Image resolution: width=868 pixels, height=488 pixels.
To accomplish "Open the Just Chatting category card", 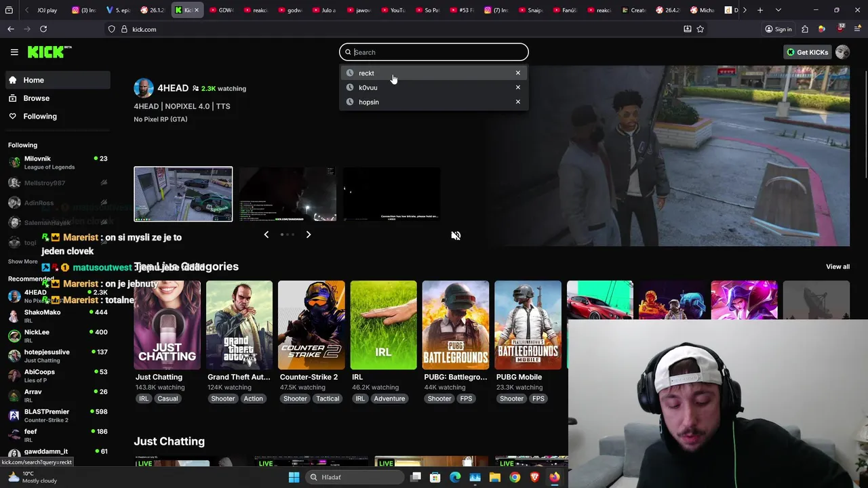I will pos(167,325).
